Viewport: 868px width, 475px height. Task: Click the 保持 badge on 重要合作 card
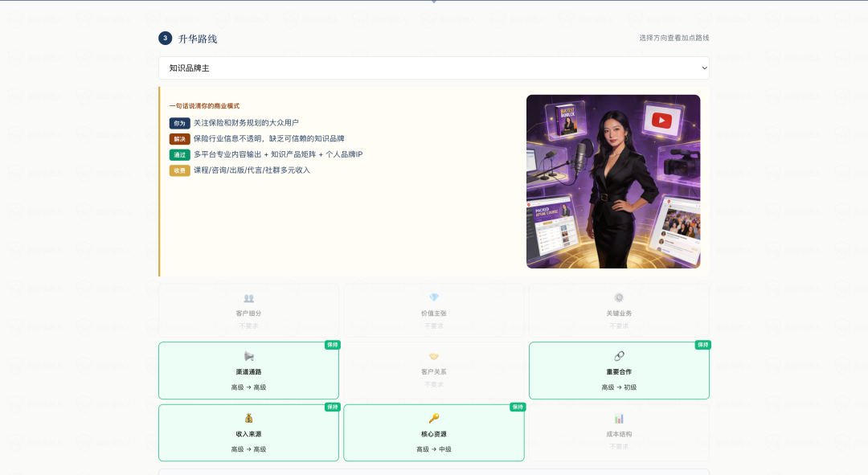703,345
